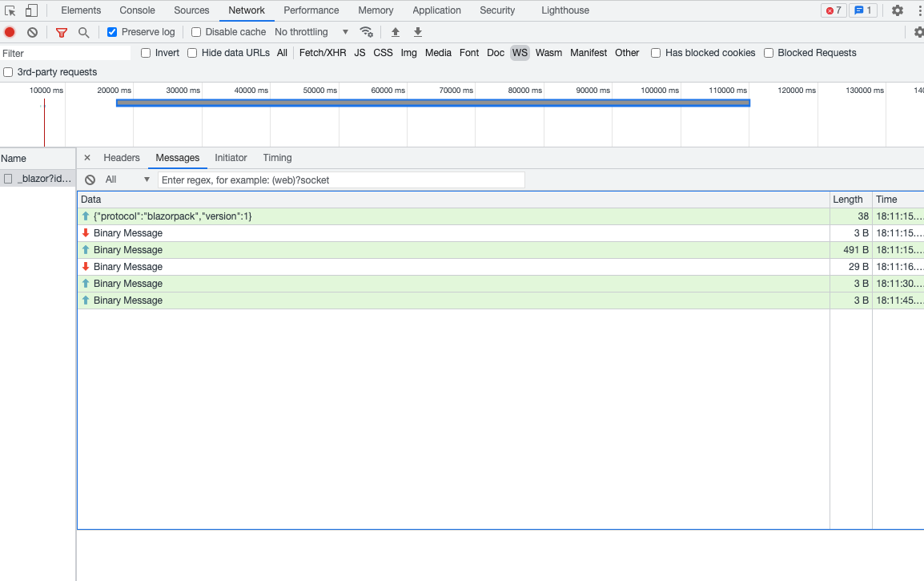The image size is (924, 581).
Task: Click the message regex filter field
Action: coord(341,180)
